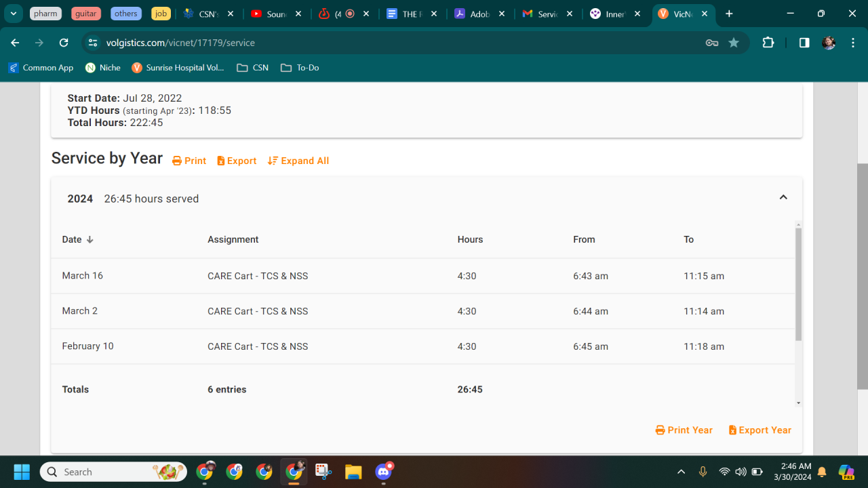868x488 pixels.
Task: Collapse the 2024 service year section
Action: tap(783, 197)
